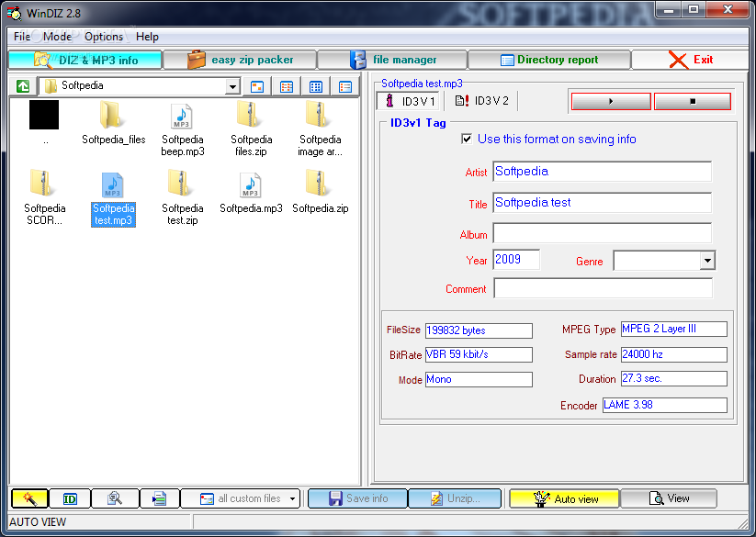Click the Save info button
Viewport: 756px width, 537px height.
[357, 498]
